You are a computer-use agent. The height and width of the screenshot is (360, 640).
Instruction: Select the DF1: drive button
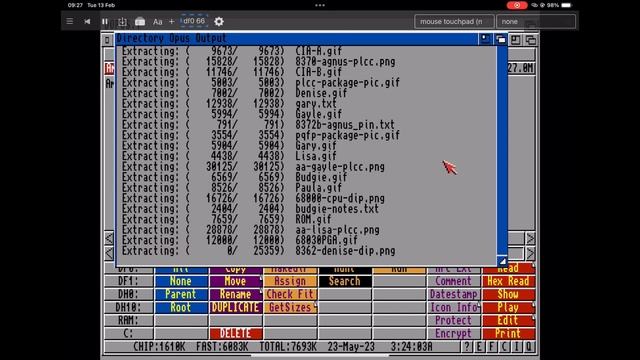129,281
